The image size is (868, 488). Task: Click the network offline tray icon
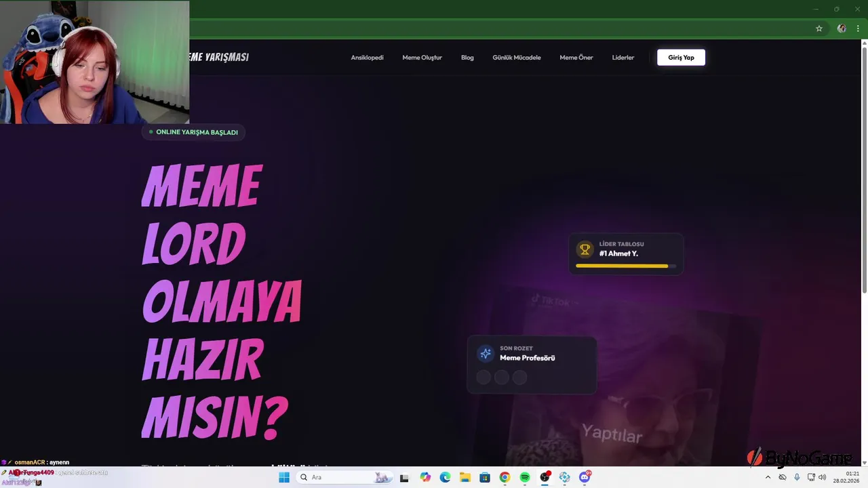coord(783,477)
